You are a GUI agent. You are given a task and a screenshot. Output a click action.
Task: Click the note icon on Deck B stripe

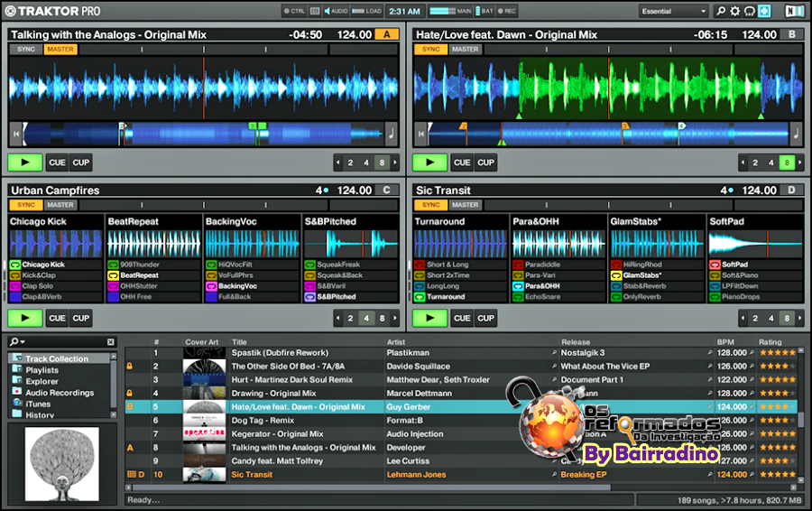[797, 134]
